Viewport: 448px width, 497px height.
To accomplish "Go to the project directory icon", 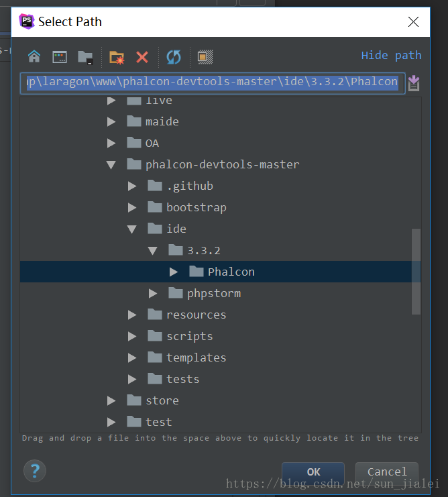I will click(x=85, y=58).
